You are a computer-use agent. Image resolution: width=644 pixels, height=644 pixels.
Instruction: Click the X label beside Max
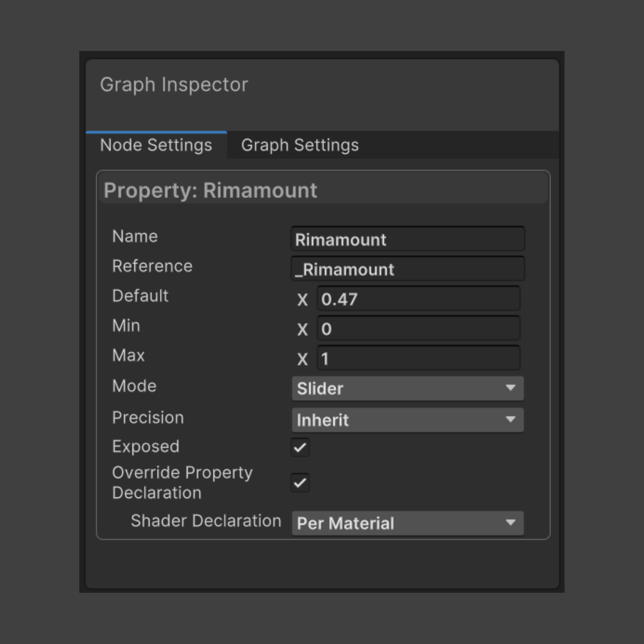[303, 360]
